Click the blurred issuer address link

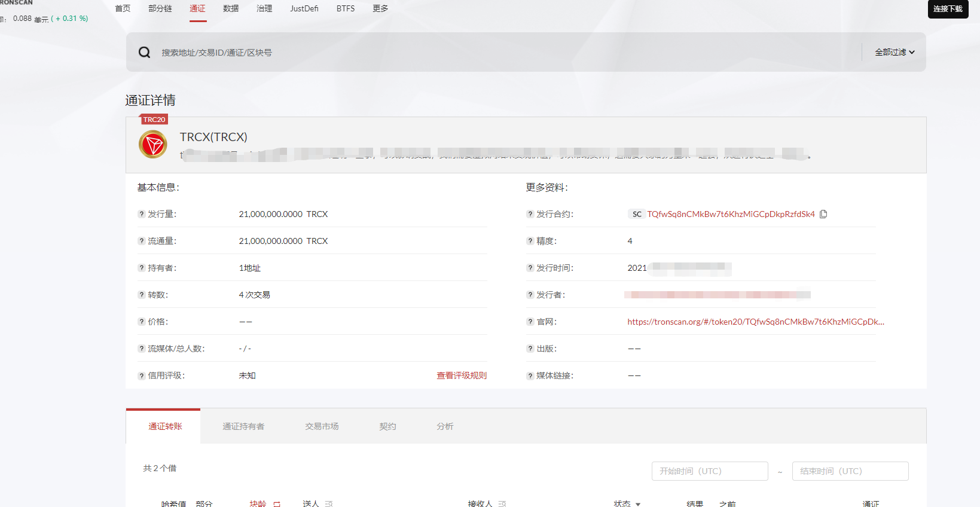tap(718, 295)
